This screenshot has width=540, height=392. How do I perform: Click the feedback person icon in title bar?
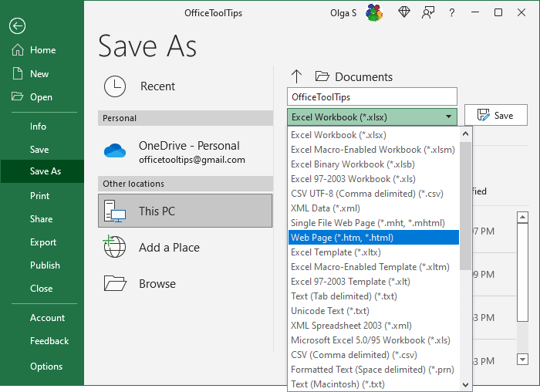click(x=427, y=13)
